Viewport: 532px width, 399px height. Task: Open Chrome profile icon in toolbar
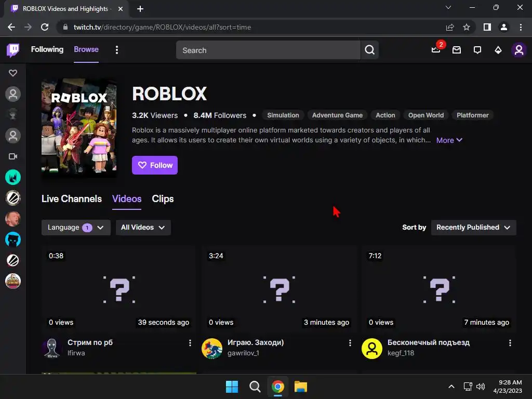[x=504, y=27]
